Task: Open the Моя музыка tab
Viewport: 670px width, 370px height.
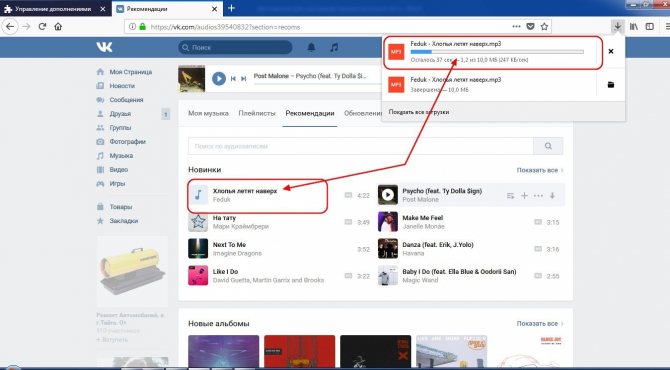Action: coord(209,113)
